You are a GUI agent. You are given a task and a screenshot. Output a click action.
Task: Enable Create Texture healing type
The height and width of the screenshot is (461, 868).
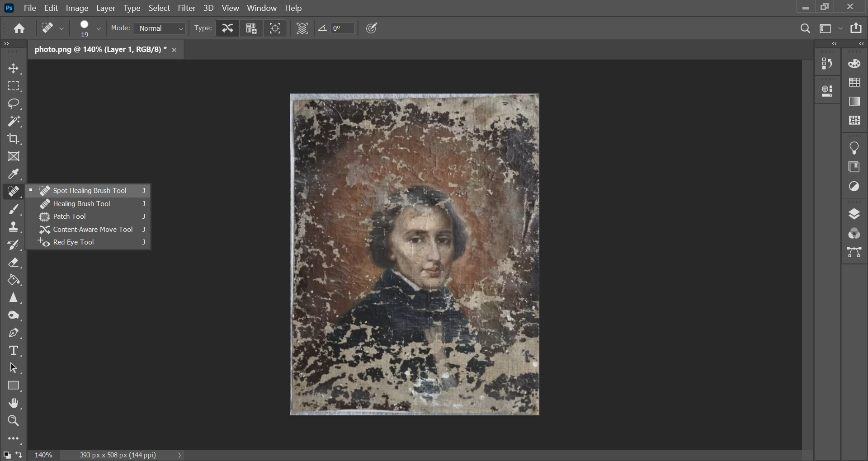(251, 28)
